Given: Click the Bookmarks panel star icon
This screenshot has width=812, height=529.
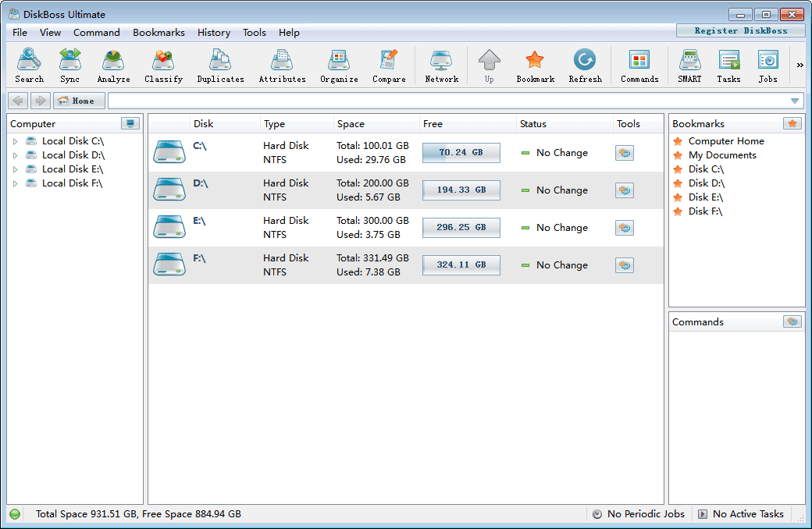Looking at the screenshot, I should click(x=792, y=123).
